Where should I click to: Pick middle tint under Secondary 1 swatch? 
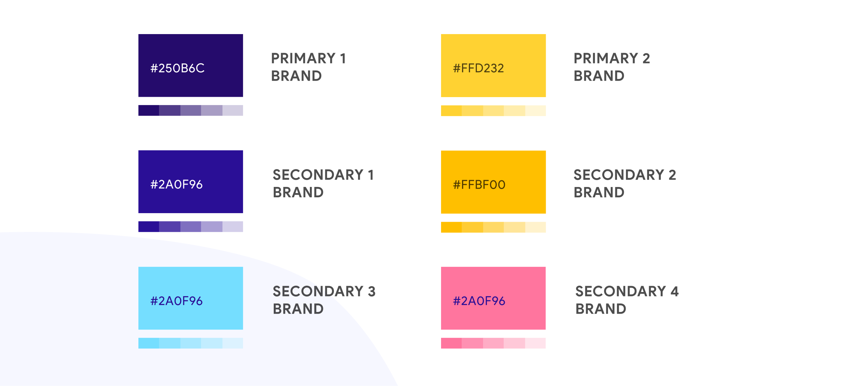[x=190, y=227]
